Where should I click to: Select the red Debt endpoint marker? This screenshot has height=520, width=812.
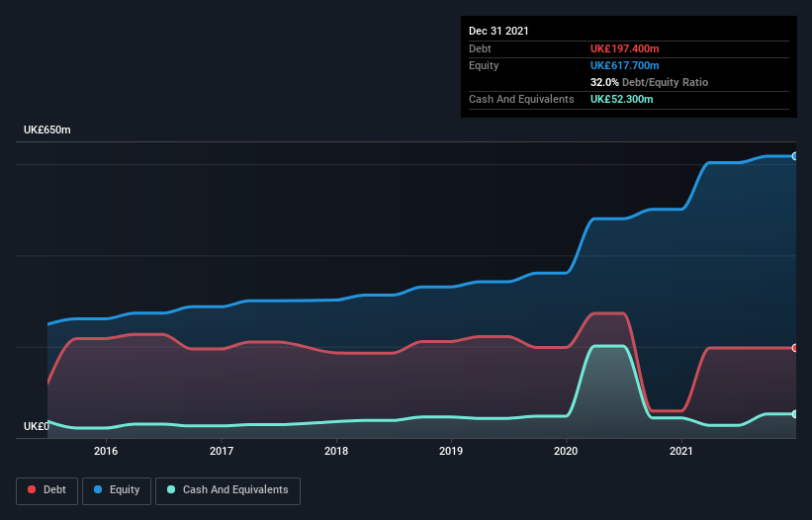[x=795, y=348]
